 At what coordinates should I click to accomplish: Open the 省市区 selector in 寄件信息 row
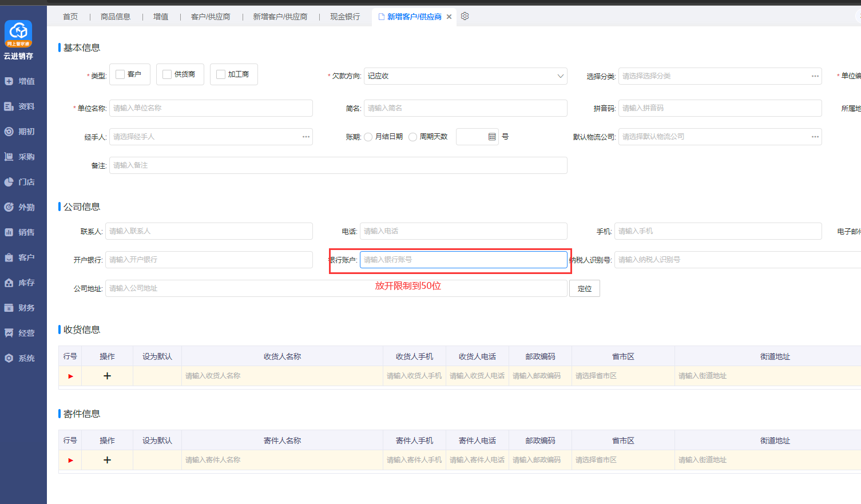[x=623, y=460]
